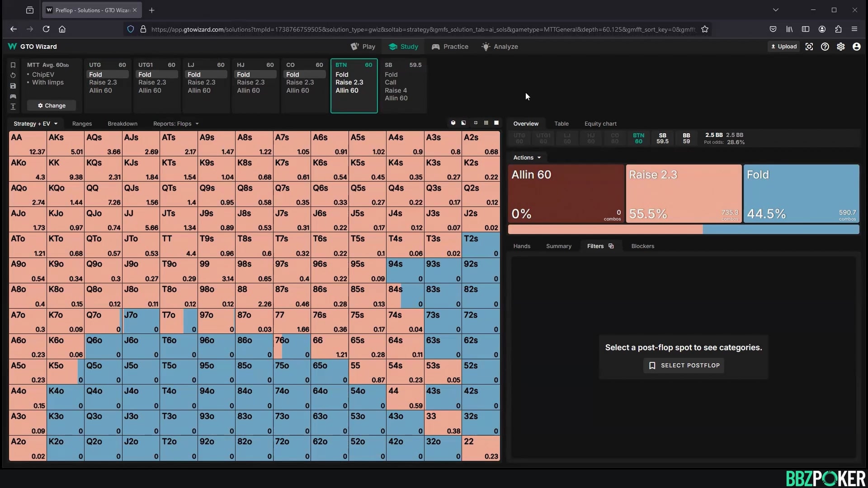Open the game controller icon in sidebar

(x=13, y=96)
